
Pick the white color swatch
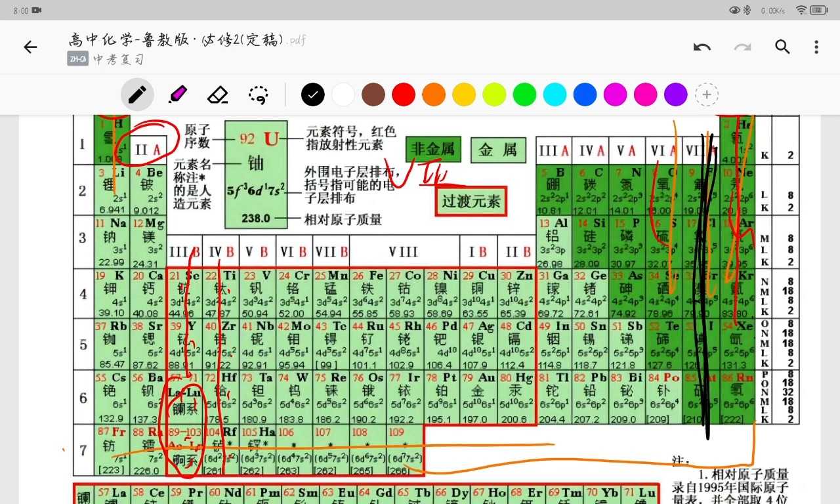tap(343, 94)
